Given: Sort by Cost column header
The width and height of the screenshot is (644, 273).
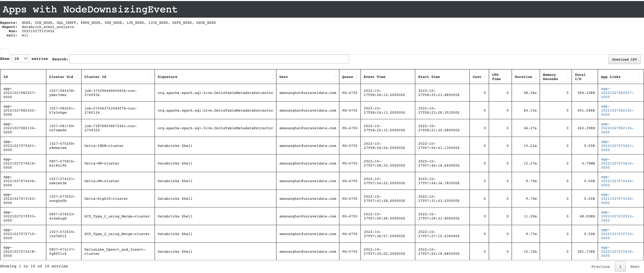Looking at the screenshot, I should click(479, 77).
